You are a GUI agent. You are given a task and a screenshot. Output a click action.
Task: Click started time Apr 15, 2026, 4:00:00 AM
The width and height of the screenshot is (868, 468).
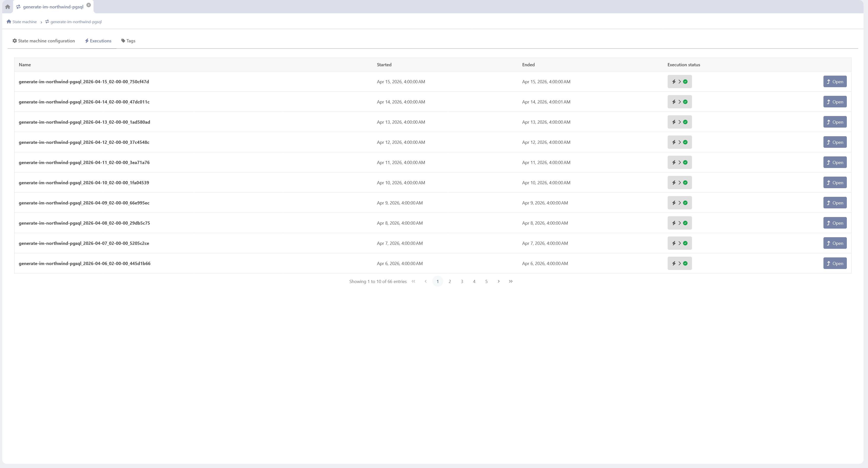click(401, 82)
